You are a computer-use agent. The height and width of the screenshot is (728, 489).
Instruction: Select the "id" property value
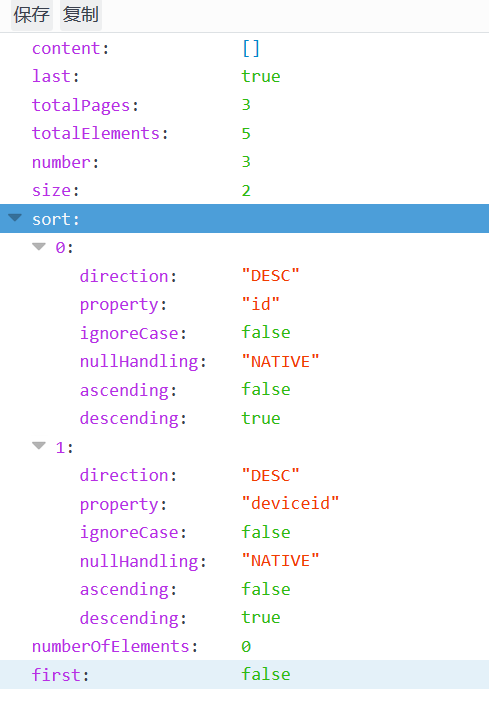[x=261, y=304]
